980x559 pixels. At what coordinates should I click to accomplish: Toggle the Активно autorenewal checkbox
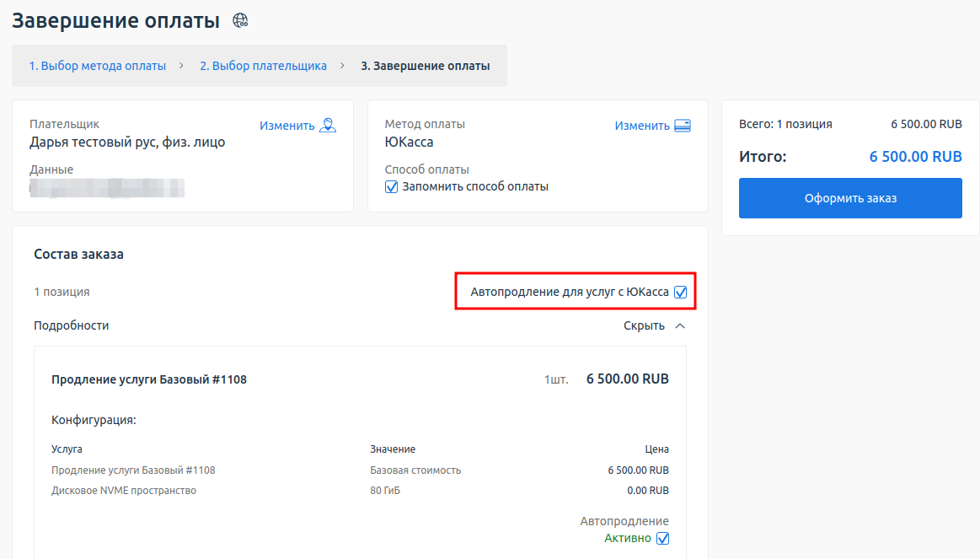[x=663, y=539]
